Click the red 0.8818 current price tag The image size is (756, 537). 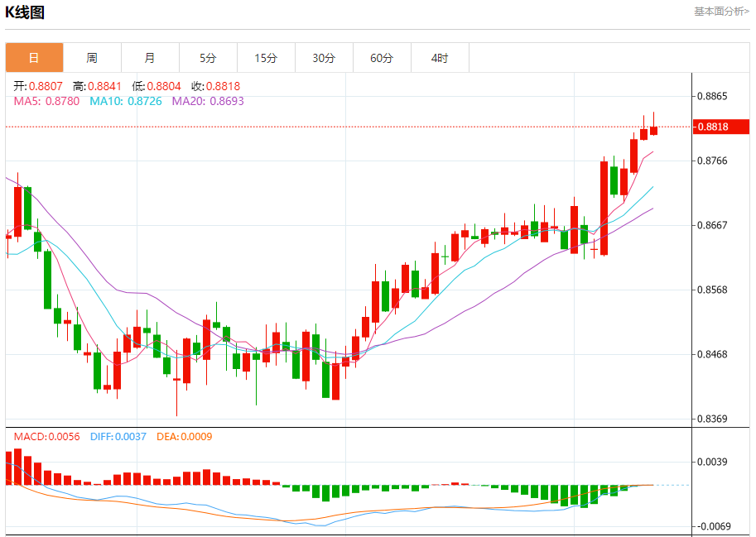point(720,127)
